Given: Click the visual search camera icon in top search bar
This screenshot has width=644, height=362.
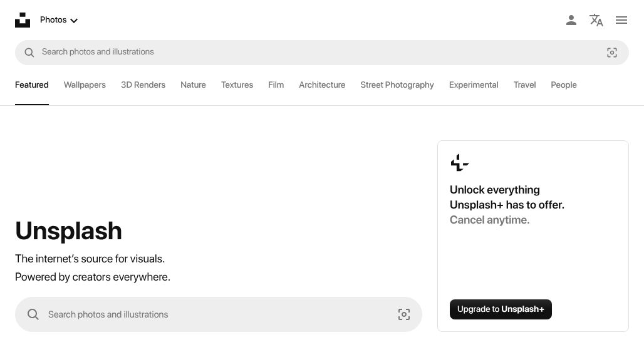Looking at the screenshot, I should 612,53.
